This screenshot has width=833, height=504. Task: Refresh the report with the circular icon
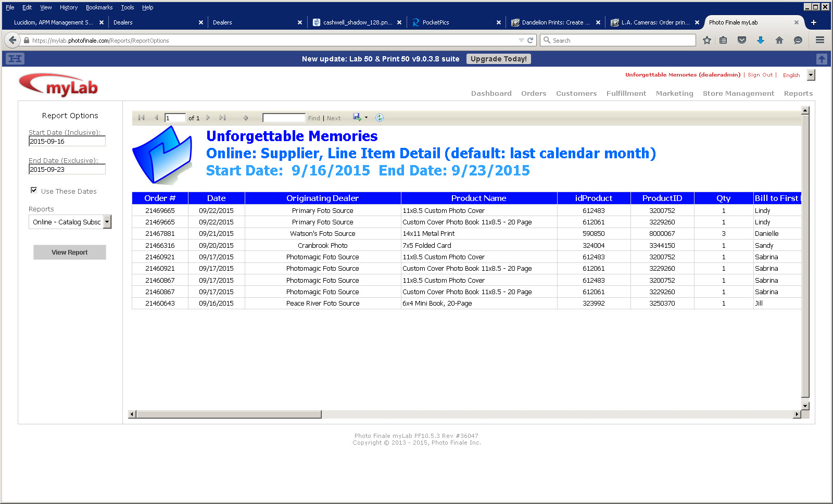pyautogui.click(x=380, y=118)
